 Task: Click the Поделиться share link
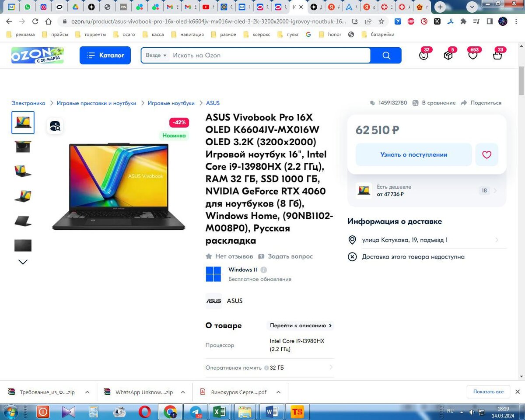(x=481, y=103)
